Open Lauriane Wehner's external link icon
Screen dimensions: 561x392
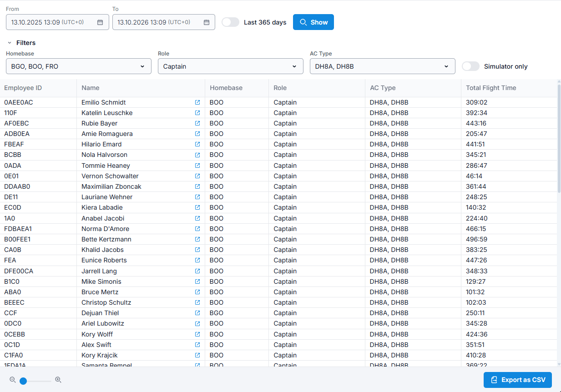pyautogui.click(x=197, y=197)
